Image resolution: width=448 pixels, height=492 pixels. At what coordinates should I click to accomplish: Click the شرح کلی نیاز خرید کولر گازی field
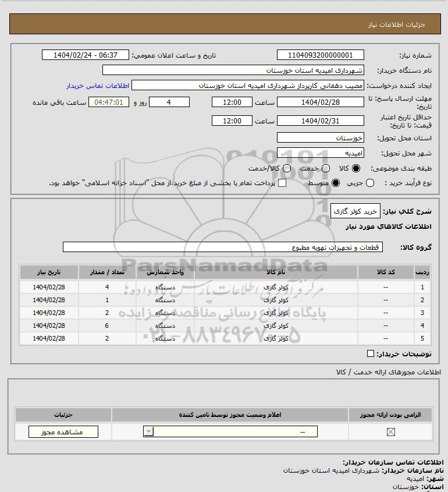tap(355, 211)
